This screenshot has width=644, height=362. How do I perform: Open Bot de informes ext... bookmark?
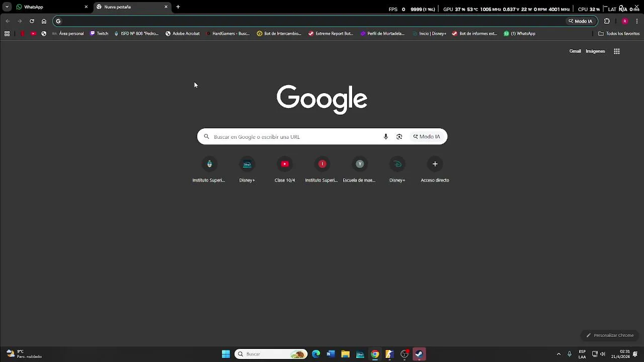(474, 34)
